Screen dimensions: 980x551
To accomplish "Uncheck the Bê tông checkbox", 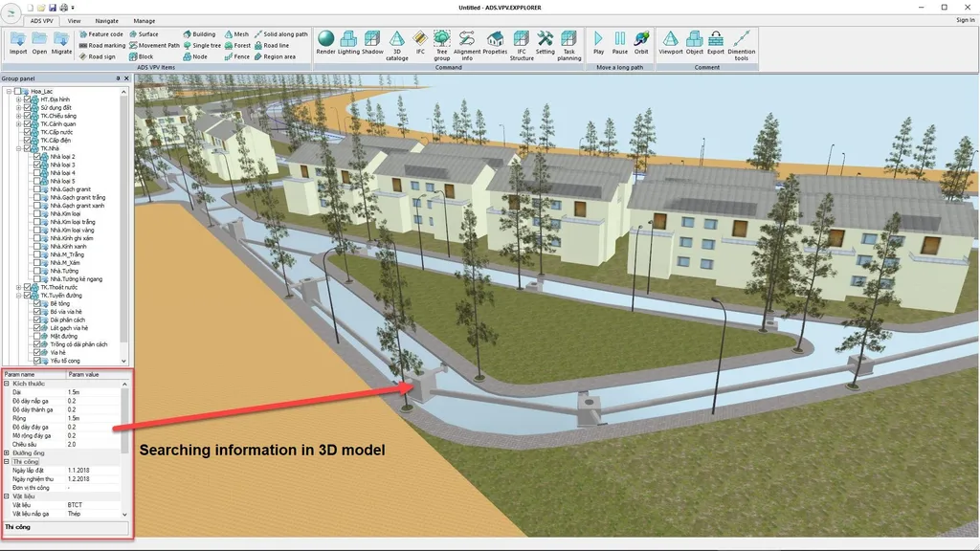I will coord(37,303).
